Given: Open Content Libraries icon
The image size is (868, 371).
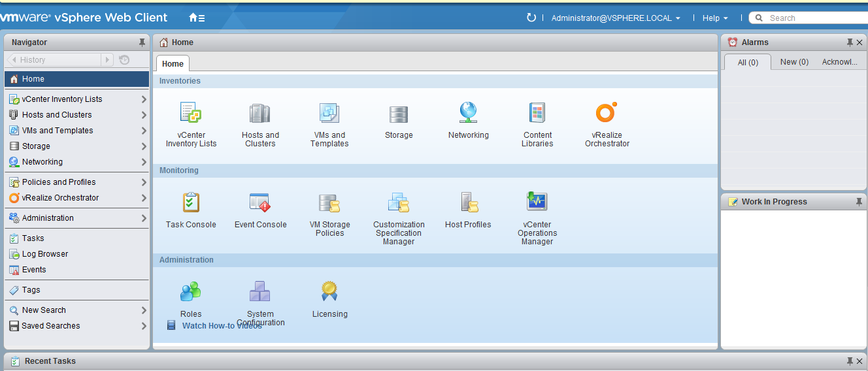Looking at the screenshot, I should coord(537,113).
